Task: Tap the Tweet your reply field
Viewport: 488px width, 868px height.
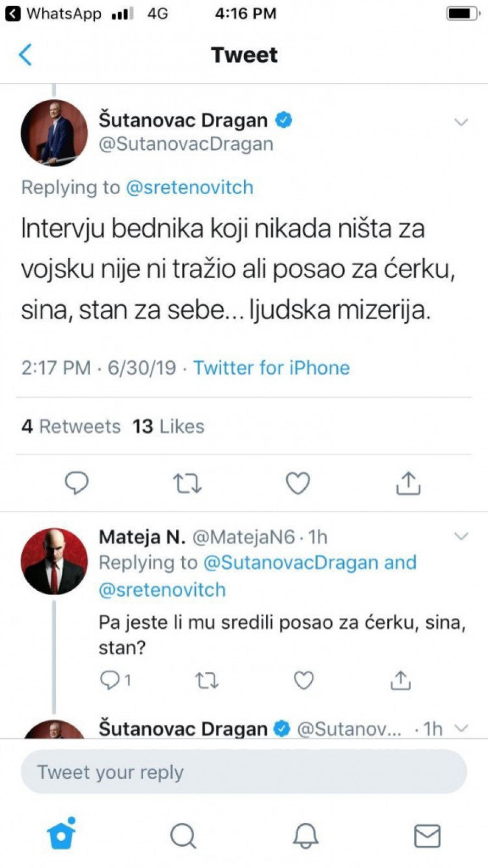Action: [x=243, y=772]
